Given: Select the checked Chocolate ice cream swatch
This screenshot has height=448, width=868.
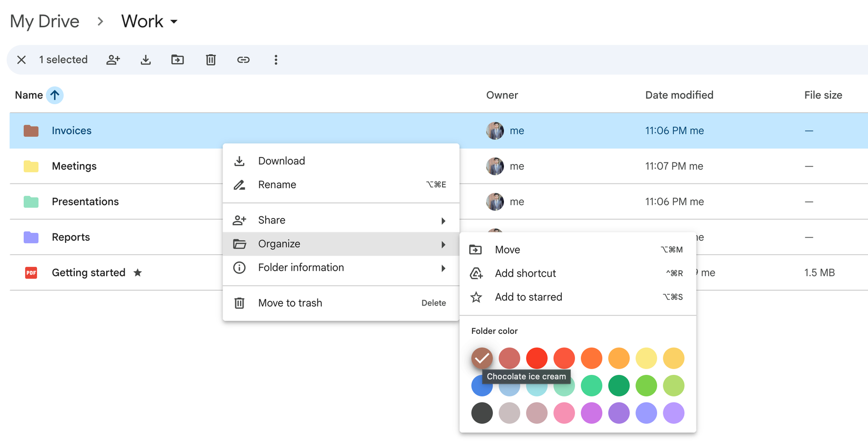Looking at the screenshot, I should pos(482,358).
